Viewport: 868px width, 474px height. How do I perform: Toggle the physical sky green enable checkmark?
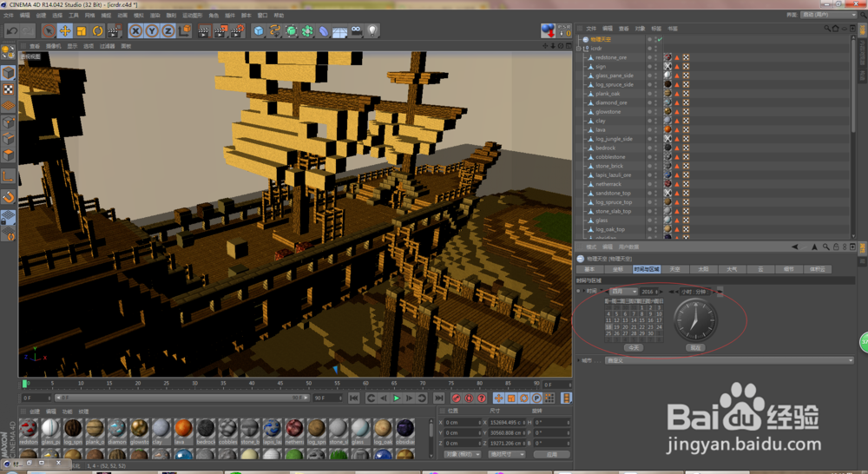point(660,39)
